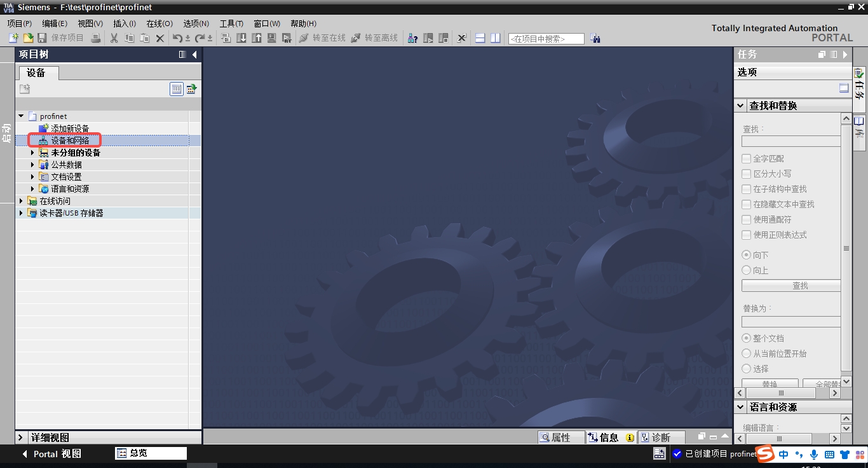The height and width of the screenshot is (468, 868).
Task: Check the 使用通配符 checkbox
Action: click(x=747, y=219)
